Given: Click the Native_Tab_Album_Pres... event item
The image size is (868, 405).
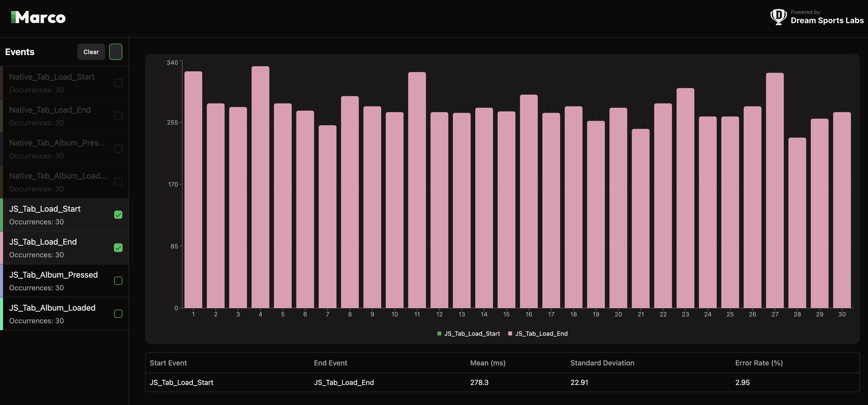Looking at the screenshot, I should [57, 149].
